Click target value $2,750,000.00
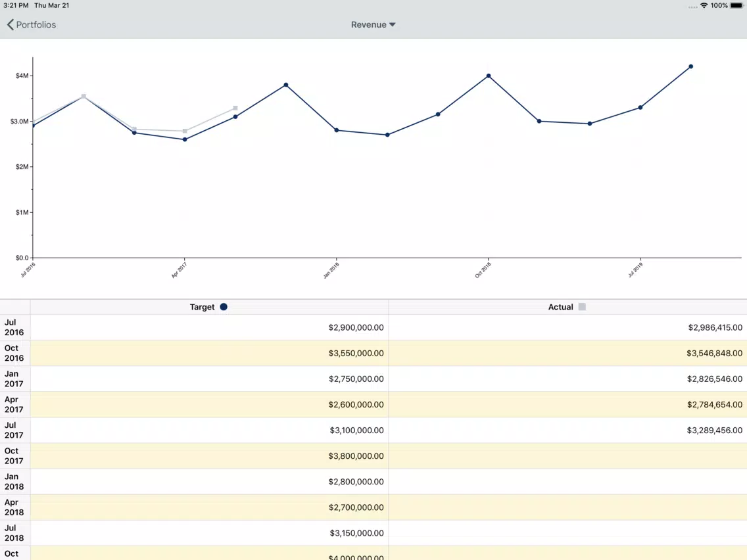Image resolution: width=747 pixels, height=560 pixels. (x=356, y=379)
